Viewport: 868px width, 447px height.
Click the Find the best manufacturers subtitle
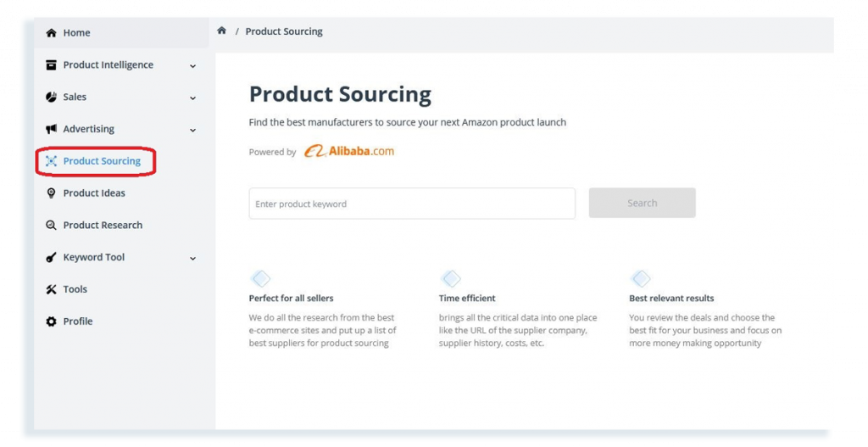(x=408, y=122)
